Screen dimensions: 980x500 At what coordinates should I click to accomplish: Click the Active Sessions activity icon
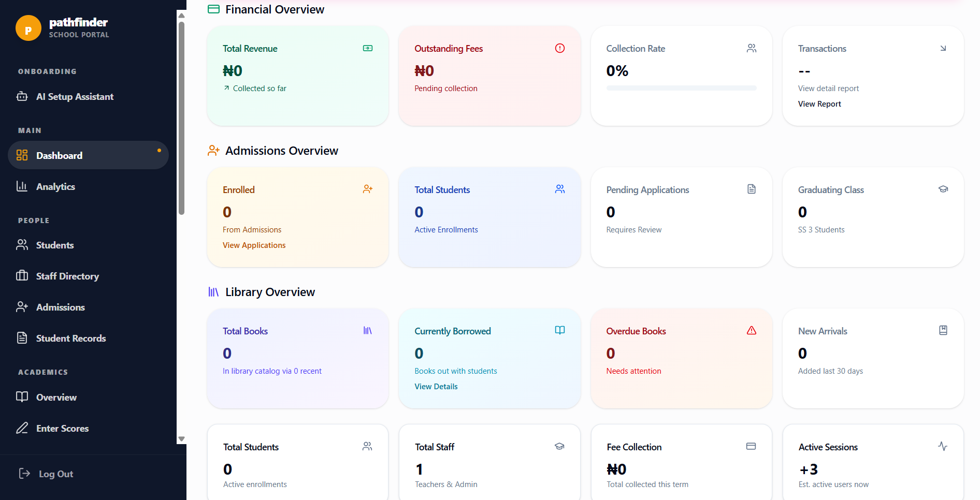click(942, 446)
